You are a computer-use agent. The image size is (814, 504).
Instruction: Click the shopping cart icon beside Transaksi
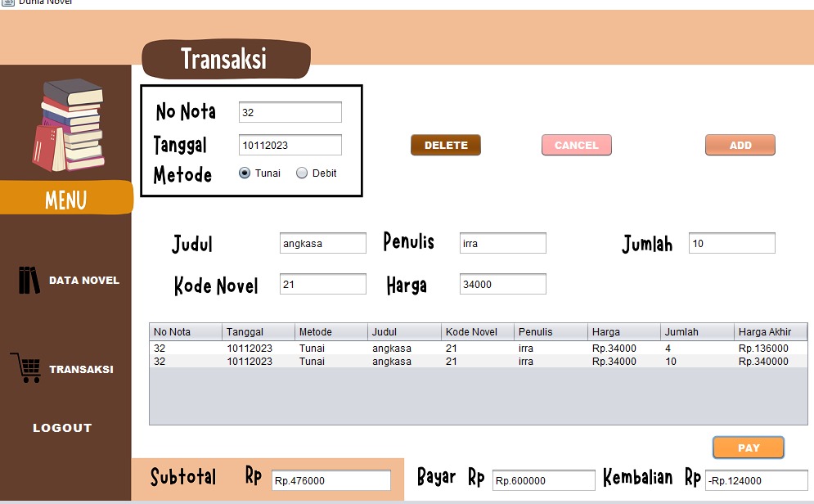point(25,368)
